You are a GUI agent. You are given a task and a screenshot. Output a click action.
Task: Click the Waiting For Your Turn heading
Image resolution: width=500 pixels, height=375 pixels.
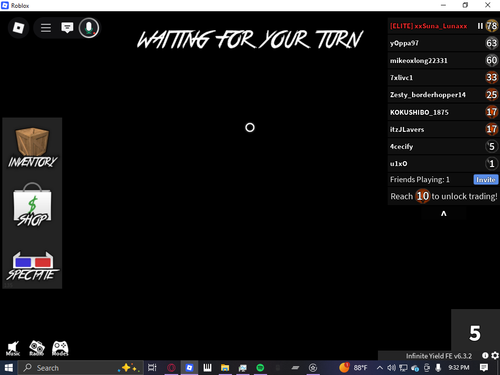tap(250, 40)
